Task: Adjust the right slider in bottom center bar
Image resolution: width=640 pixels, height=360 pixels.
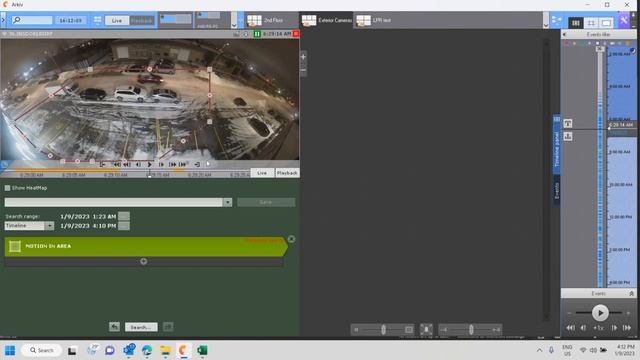Action: (x=471, y=329)
